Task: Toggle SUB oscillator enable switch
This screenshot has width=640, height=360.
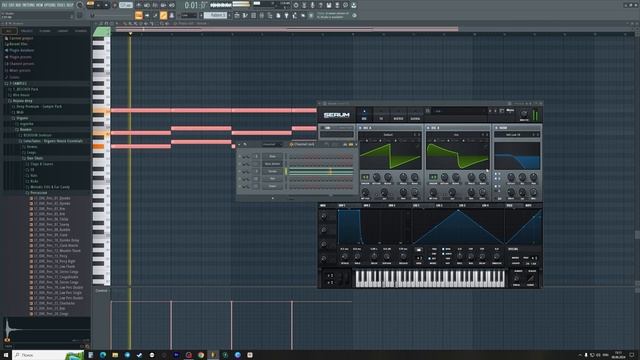Action: tap(322, 128)
